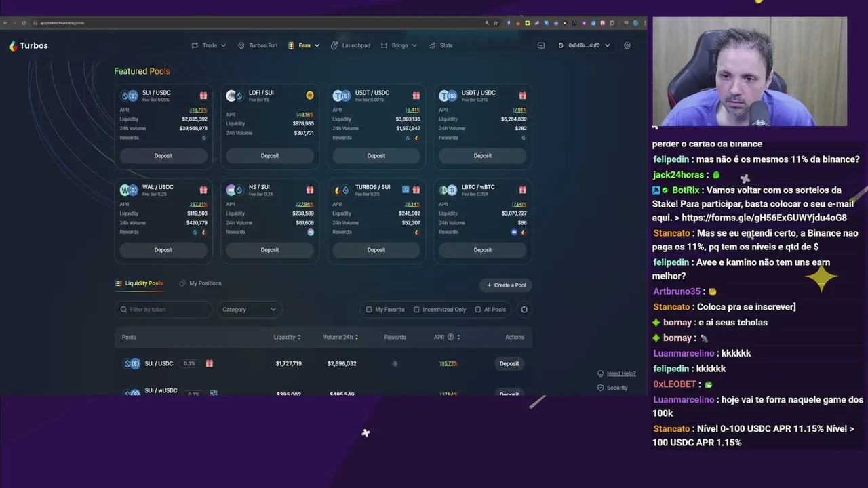
Task: Click gift icon on featured SUI / USDC card
Action: 203,96
